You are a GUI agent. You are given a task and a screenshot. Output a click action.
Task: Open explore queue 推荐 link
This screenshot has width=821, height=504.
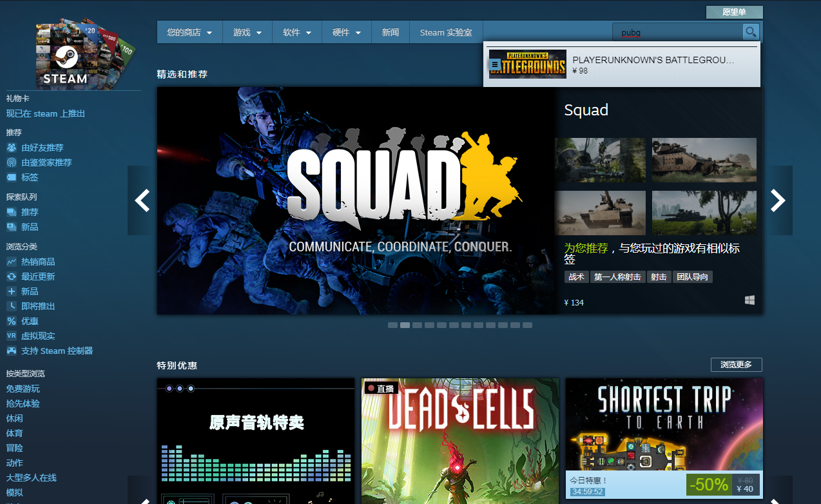point(30,212)
